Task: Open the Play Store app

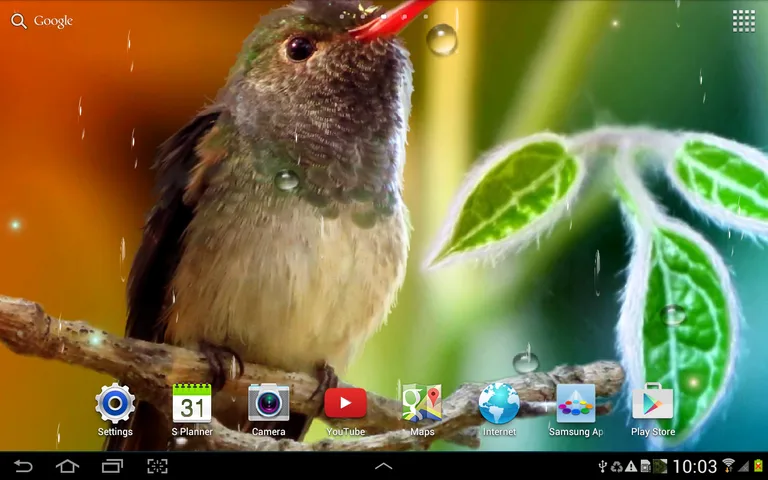Action: (x=653, y=410)
